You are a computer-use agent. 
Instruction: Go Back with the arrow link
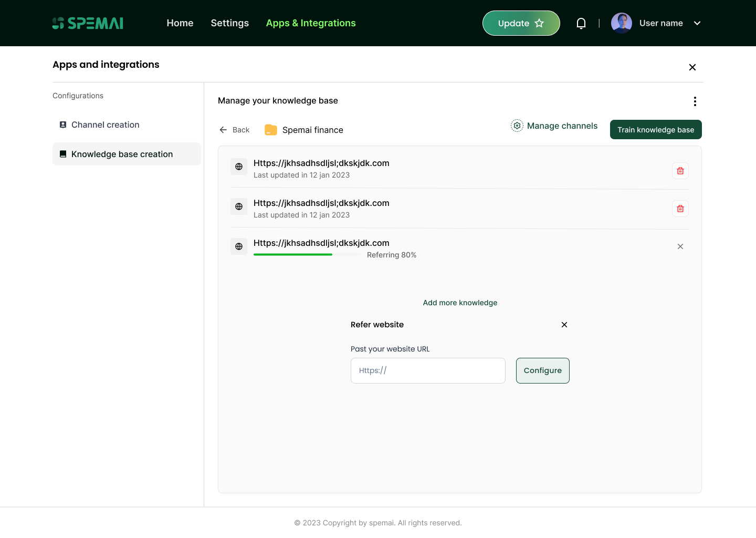234,130
